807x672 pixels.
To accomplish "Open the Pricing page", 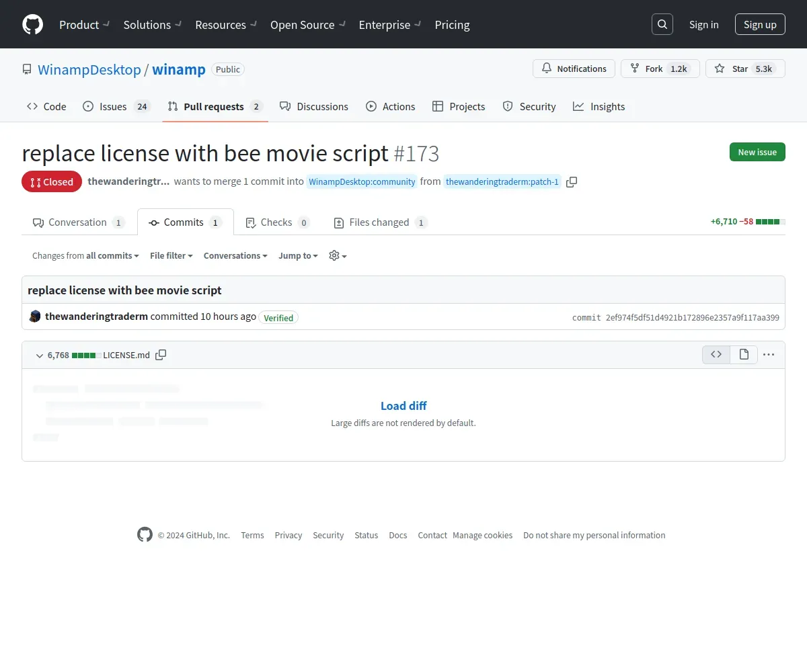I will click(x=452, y=24).
